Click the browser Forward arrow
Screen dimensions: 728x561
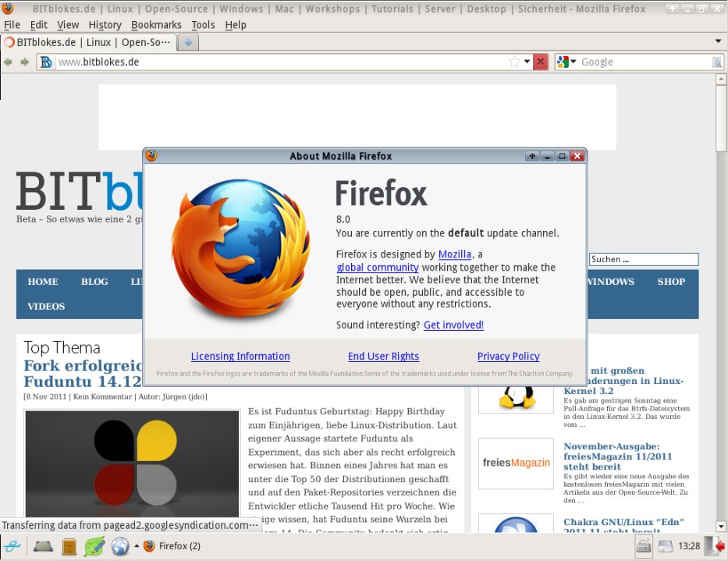24,62
